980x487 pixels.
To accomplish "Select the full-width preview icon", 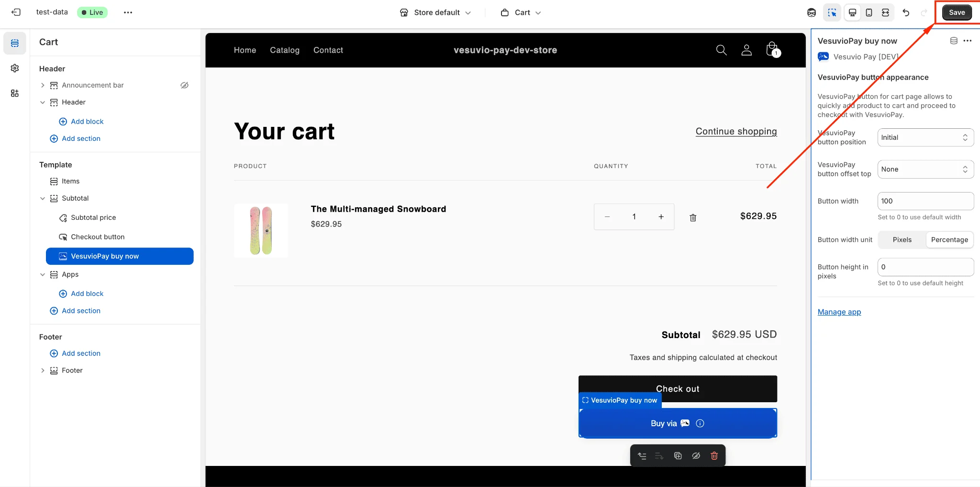I will pyautogui.click(x=885, y=12).
